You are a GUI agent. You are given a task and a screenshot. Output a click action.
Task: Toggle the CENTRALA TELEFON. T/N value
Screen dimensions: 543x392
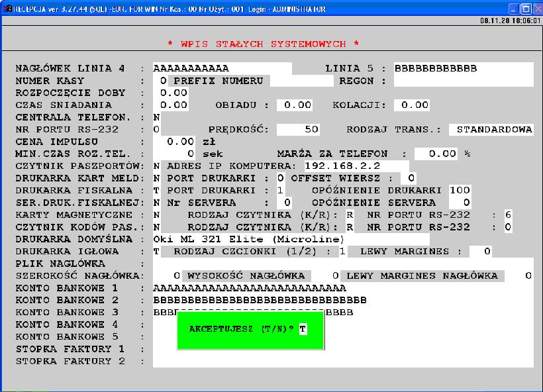pos(156,117)
